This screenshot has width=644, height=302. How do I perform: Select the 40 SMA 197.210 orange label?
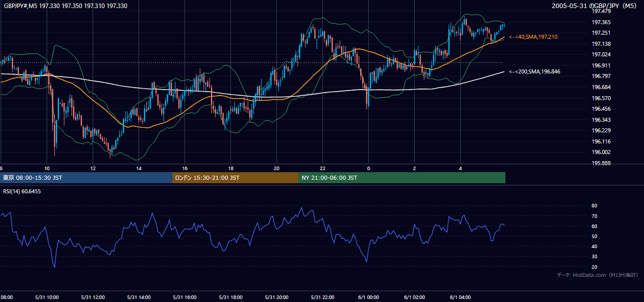click(533, 37)
